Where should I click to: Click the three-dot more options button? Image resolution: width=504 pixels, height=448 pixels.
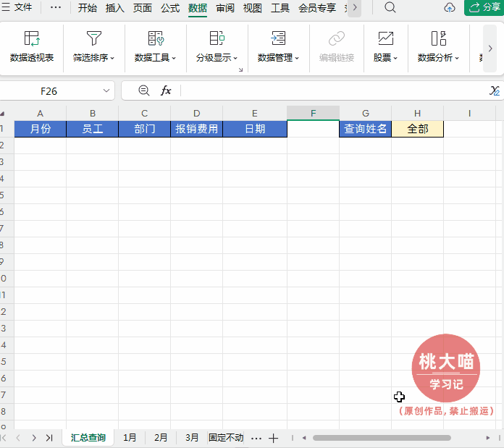(56, 7)
